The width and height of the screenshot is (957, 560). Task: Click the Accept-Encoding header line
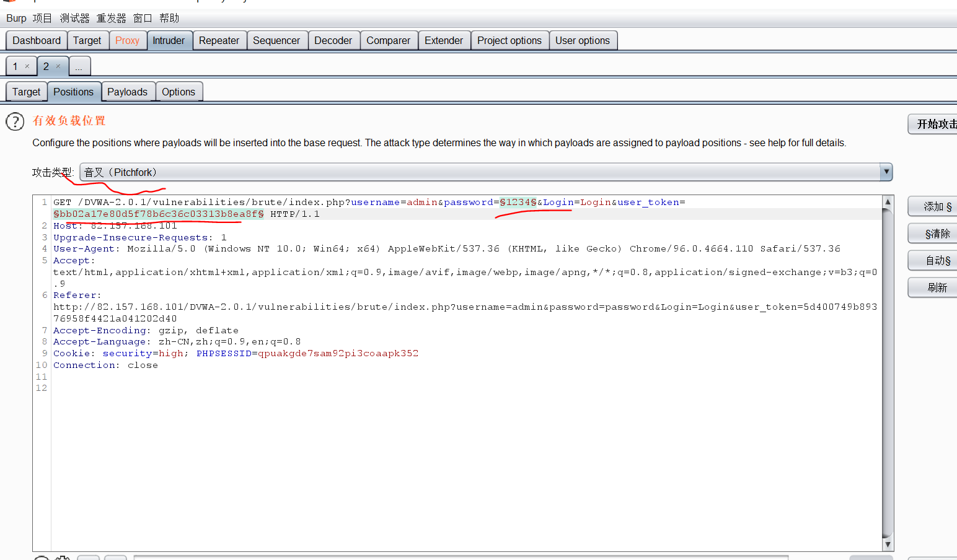(146, 330)
